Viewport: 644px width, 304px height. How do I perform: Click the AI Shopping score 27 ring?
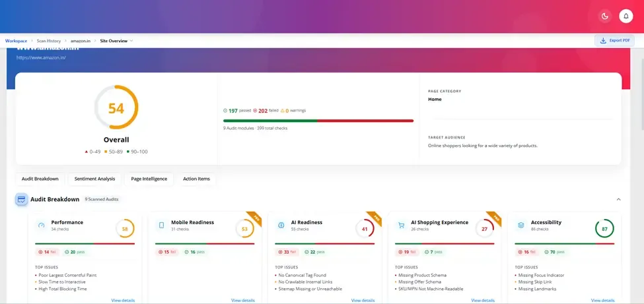click(485, 229)
